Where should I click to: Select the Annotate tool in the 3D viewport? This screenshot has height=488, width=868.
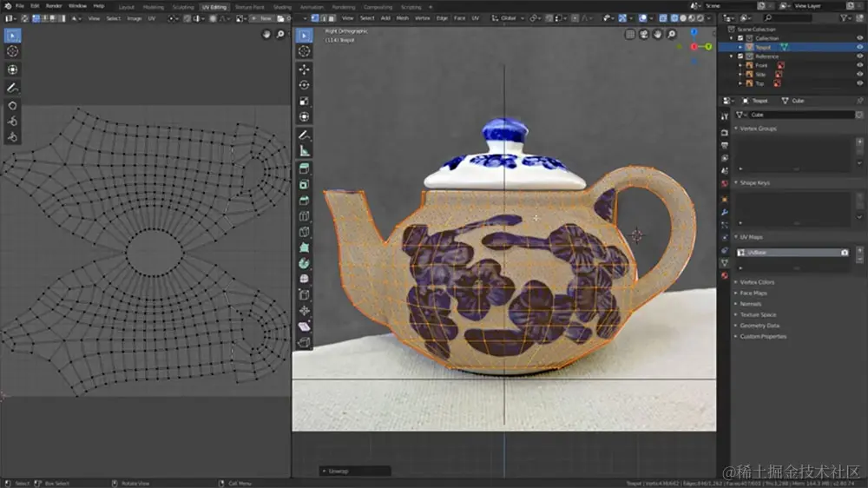(x=305, y=135)
